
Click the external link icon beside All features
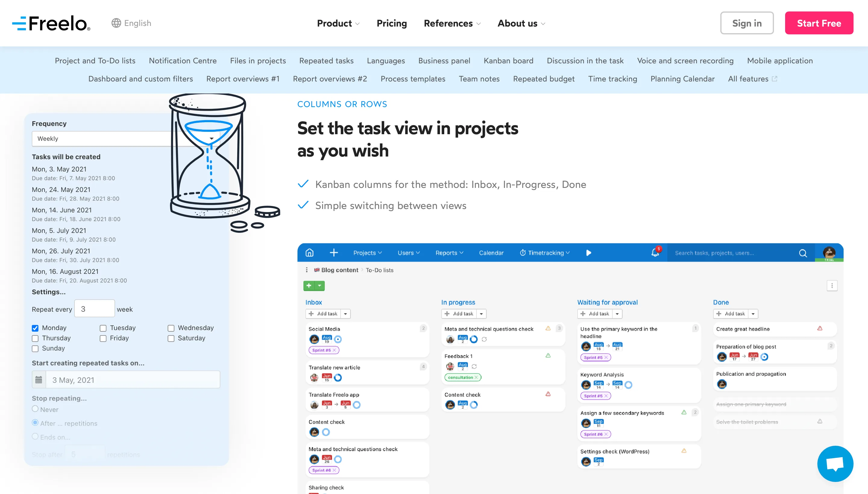pos(775,79)
